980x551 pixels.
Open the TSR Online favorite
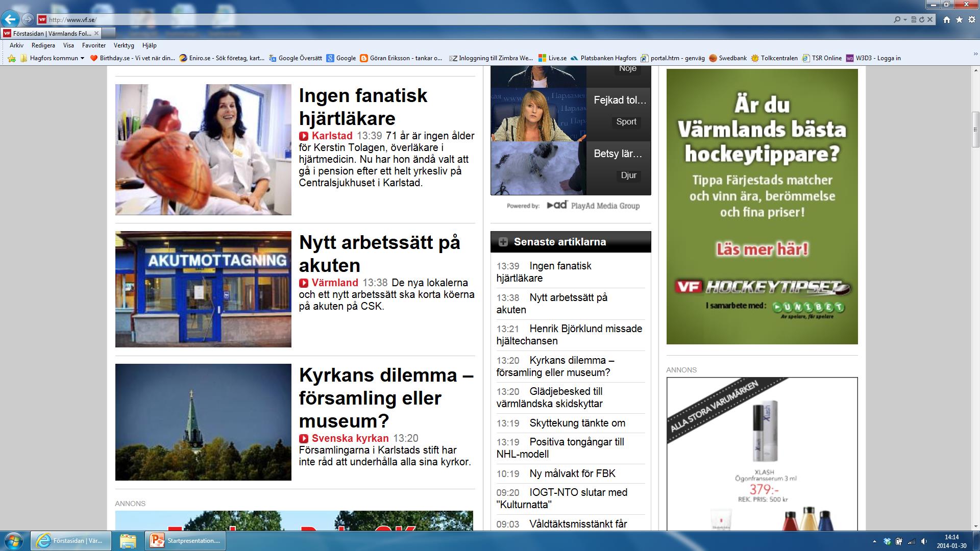click(822, 58)
